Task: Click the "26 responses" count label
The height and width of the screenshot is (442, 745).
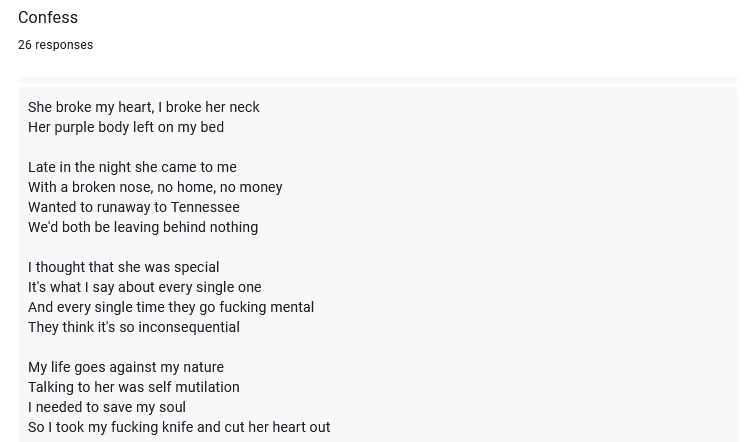Action: [x=56, y=45]
